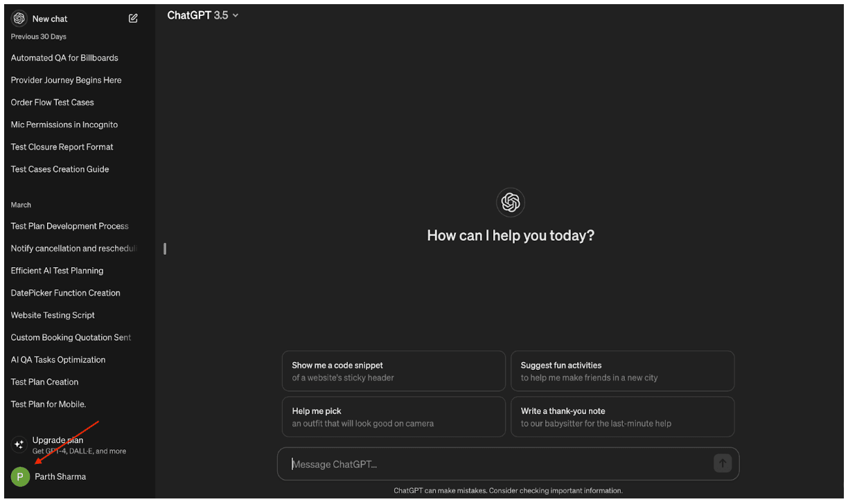This screenshot has height=504, width=848.
Task: Click the new chat compose pencil icon
Action: pos(133,19)
